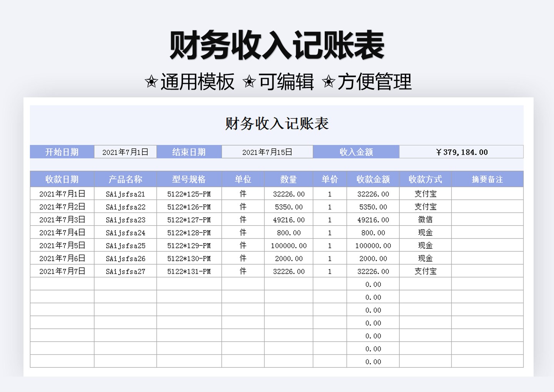Image resolution: width=554 pixels, height=392 pixels.
Task: Select the 100000.00 quantity cell
Action: coord(289,245)
